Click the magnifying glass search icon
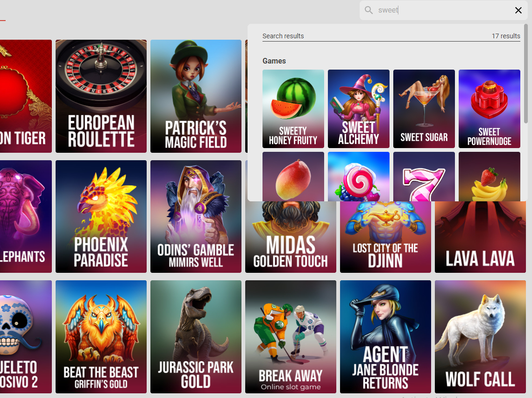The image size is (532, 398). point(369,10)
